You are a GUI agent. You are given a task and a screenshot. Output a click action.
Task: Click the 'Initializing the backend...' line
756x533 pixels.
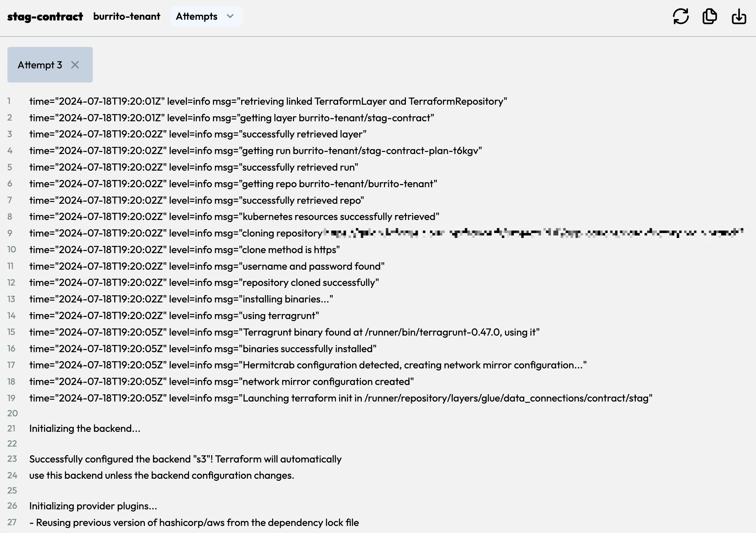coord(85,428)
